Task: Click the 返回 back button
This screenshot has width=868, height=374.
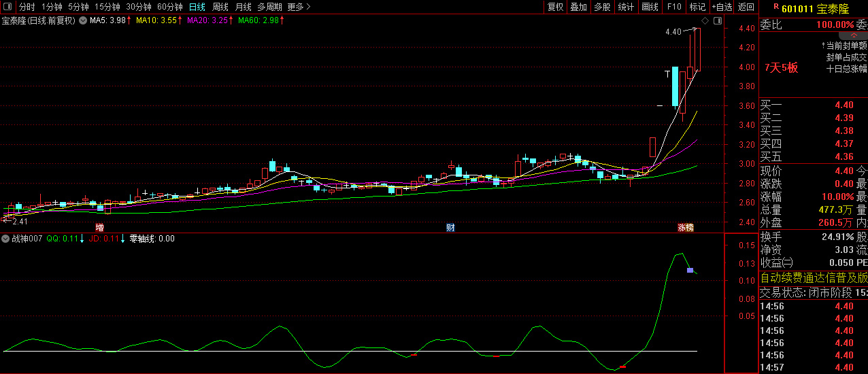Action: [x=746, y=7]
